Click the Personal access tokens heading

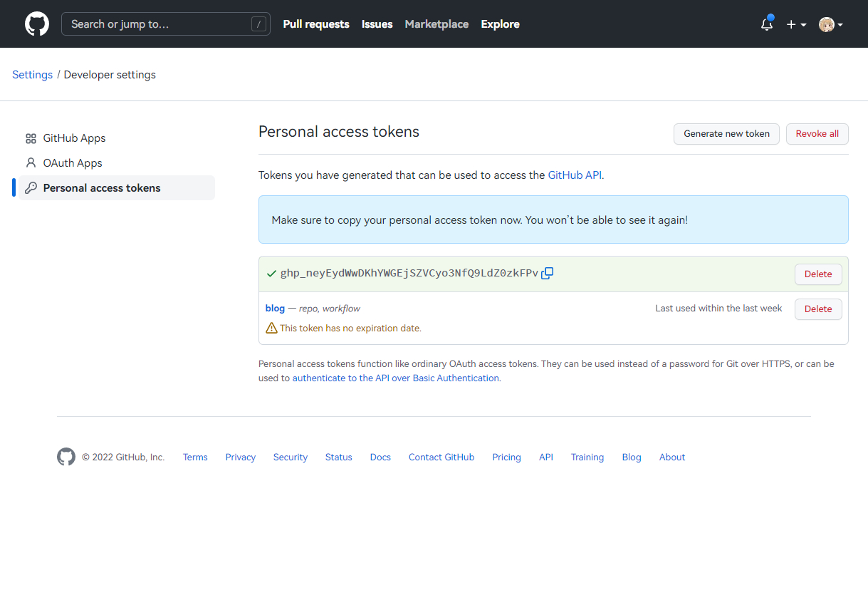point(339,132)
